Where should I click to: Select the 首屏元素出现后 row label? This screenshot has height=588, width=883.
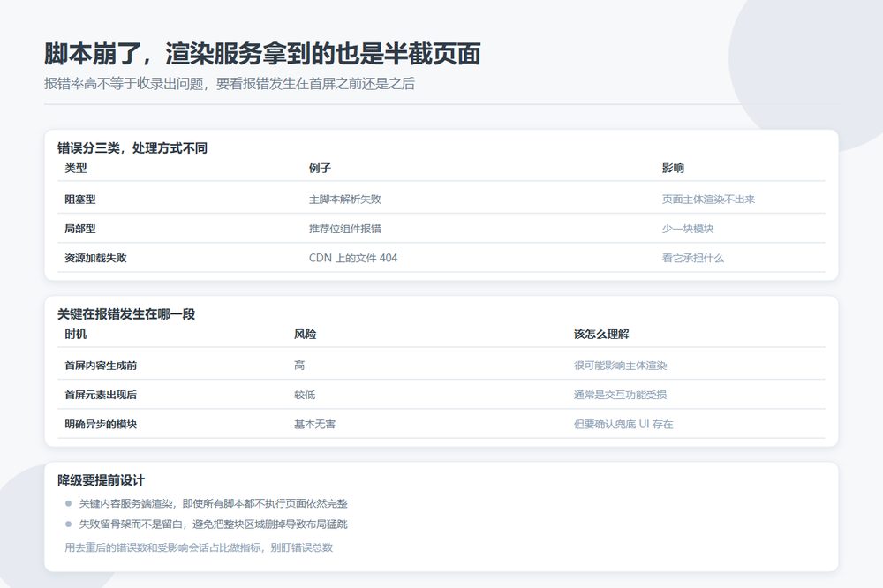101,395
